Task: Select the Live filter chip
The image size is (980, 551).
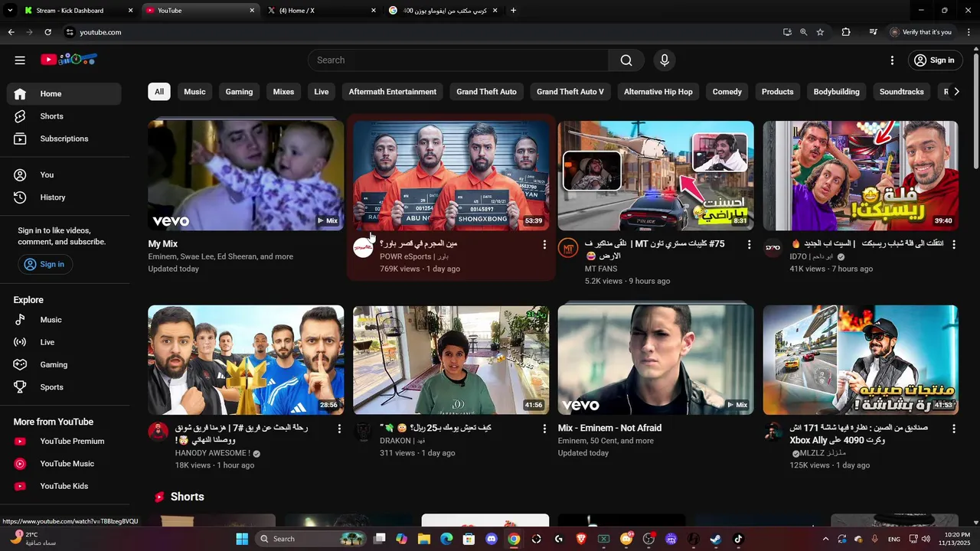Action: tap(322, 92)
